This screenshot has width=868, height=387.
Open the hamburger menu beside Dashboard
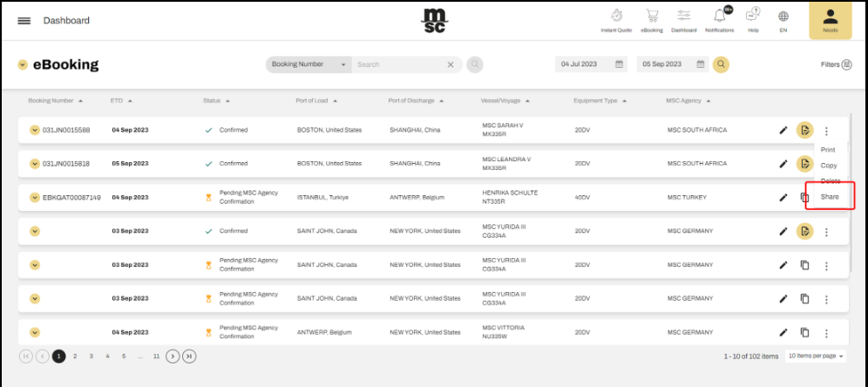[24, 21]
